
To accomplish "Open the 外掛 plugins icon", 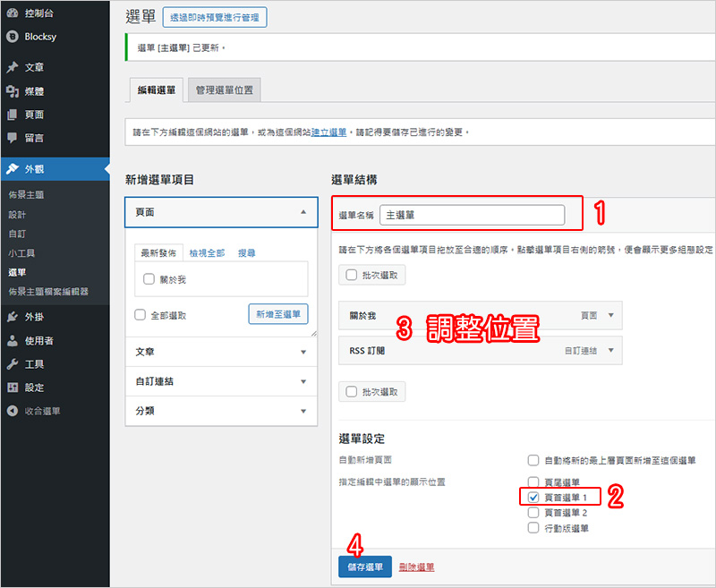I will click(x=13, y=317).
